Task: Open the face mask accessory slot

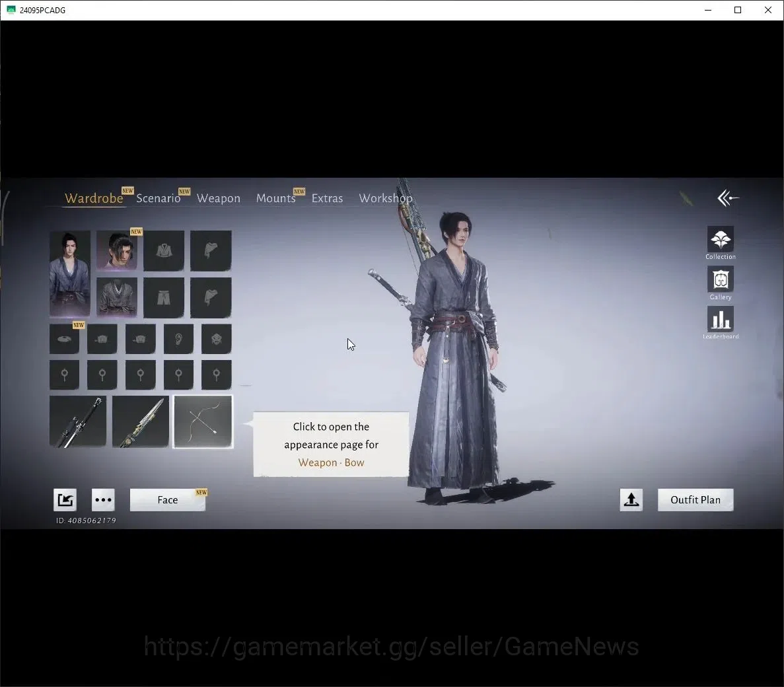Action: click(217, 339)
